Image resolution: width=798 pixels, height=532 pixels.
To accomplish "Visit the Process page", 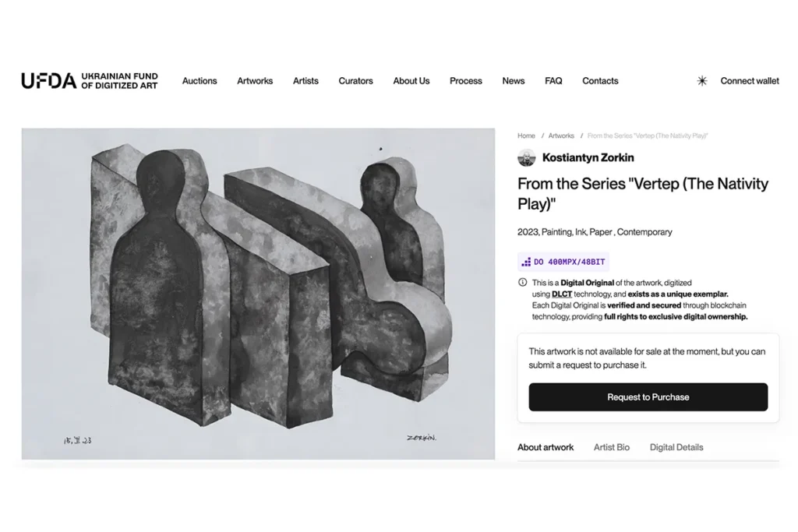I will [466, 81].
